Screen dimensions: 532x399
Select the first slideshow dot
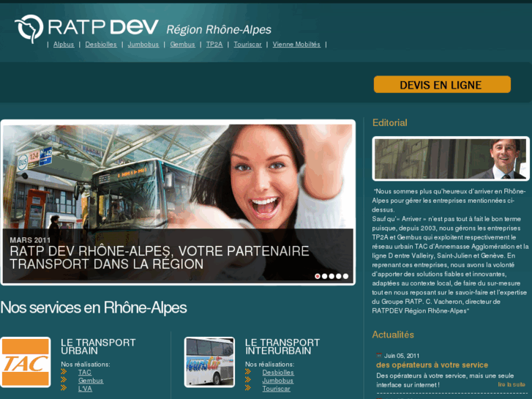318,276
